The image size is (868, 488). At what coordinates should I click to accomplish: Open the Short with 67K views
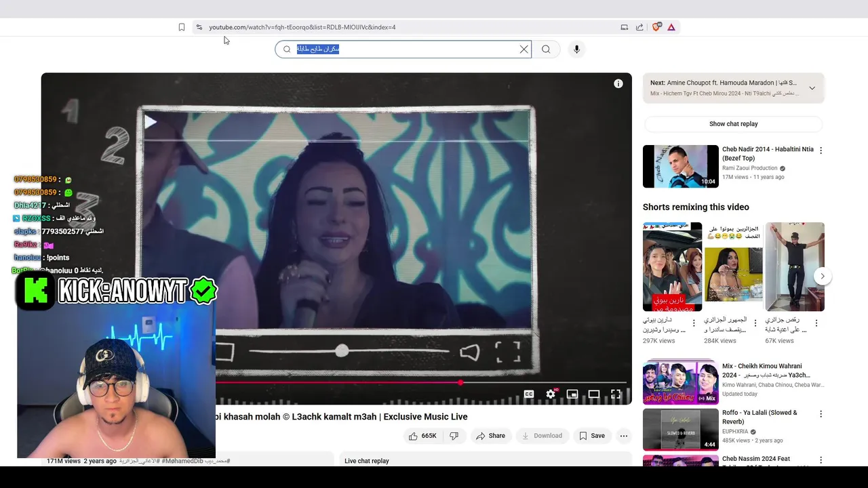[795, 267]
